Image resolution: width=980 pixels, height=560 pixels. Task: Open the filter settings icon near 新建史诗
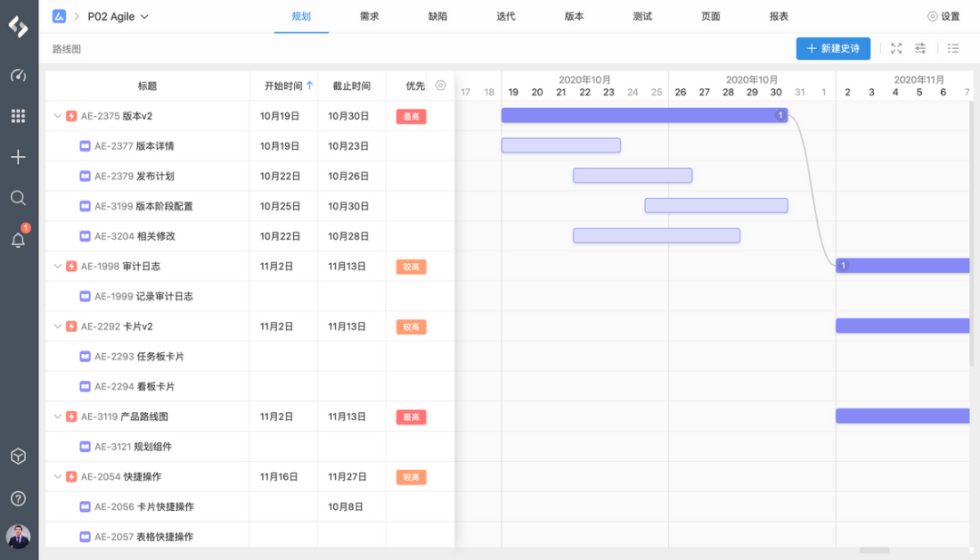(920, 49)
